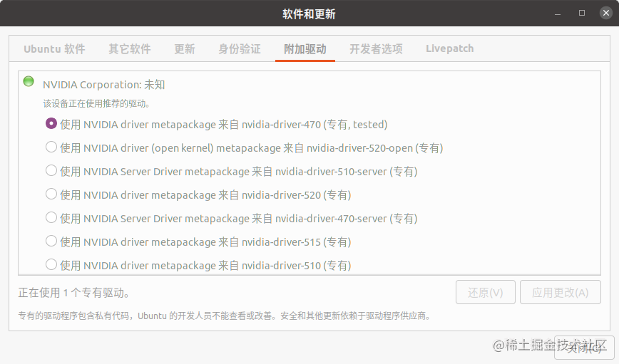The image size is (619, 364).
Task: Click the green NVIDIA device status indicator
Action: pos(29,81)
